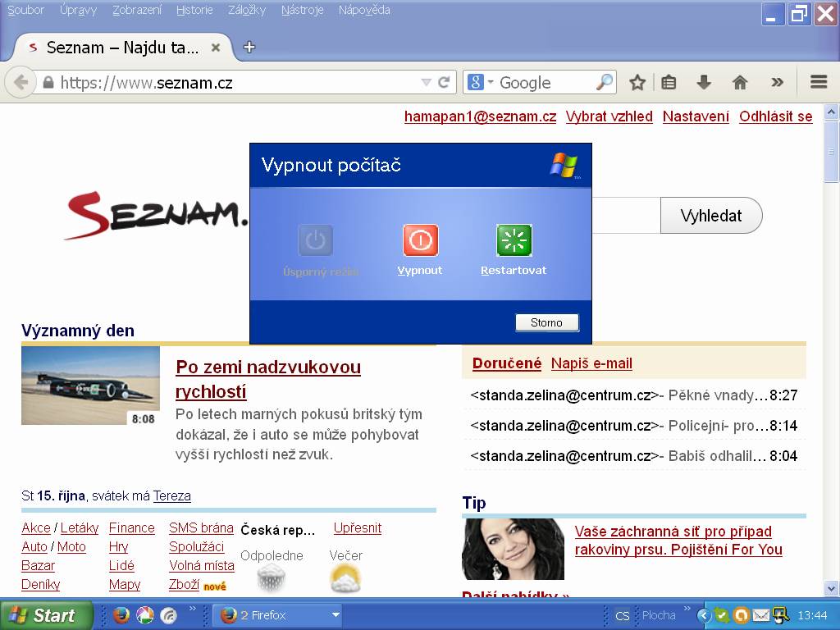The image size is (840, 630).
Task: Open the Zboží link
Action: click(185, 584)
